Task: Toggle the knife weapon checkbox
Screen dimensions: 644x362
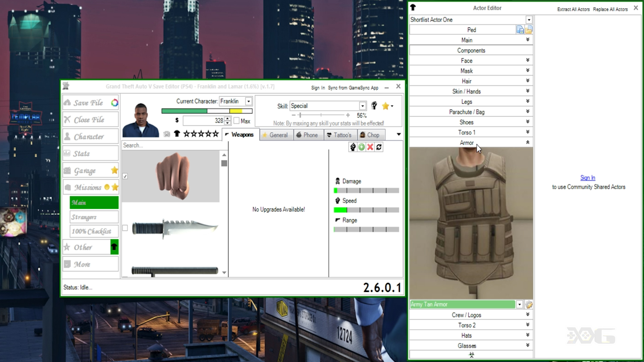Action: point(125,228)
